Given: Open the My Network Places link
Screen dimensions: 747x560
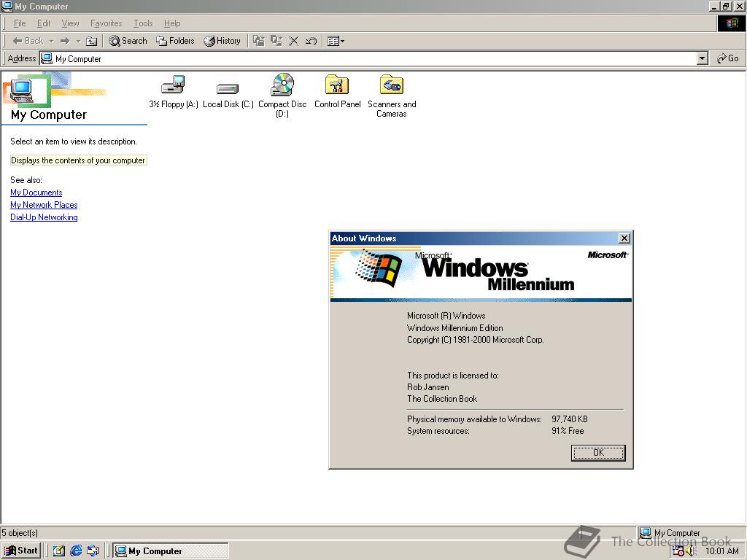Looking at the screenshot, I should 44,205.
